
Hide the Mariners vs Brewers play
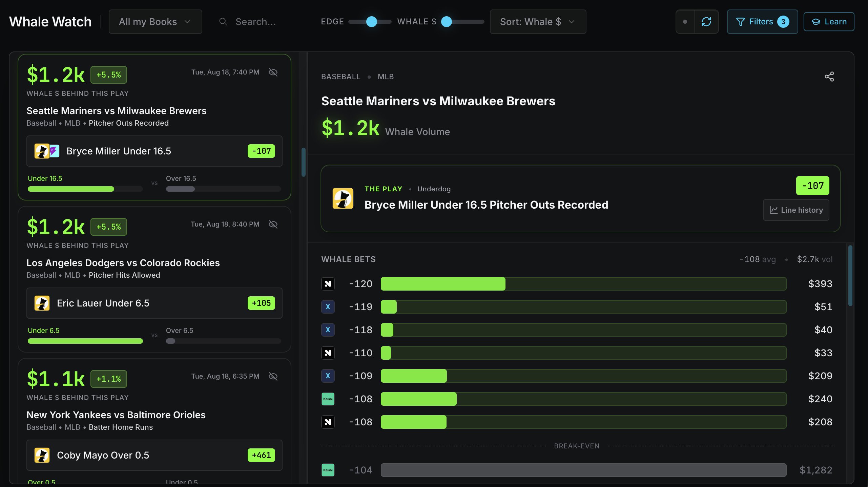[x=273, y=72]
